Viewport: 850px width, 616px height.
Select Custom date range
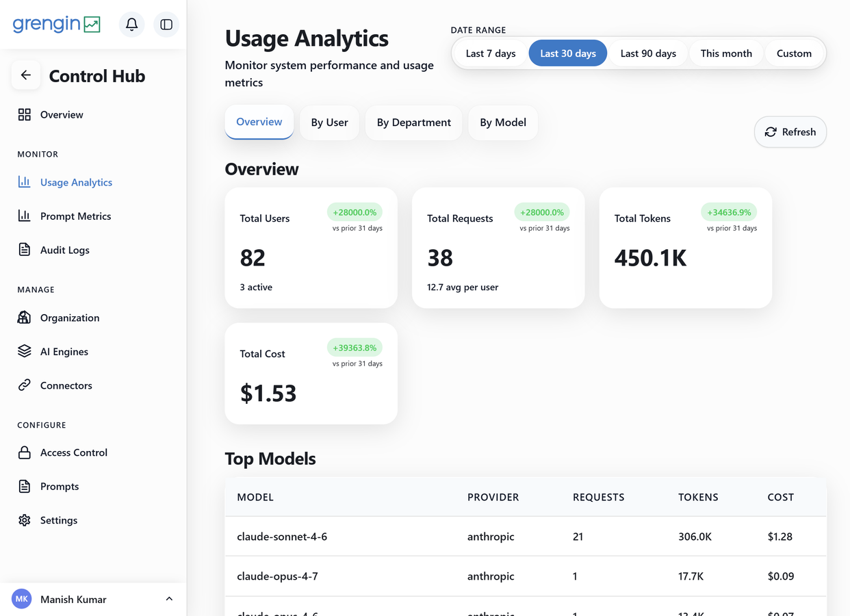pyautogui.click(x=794, y=53)
